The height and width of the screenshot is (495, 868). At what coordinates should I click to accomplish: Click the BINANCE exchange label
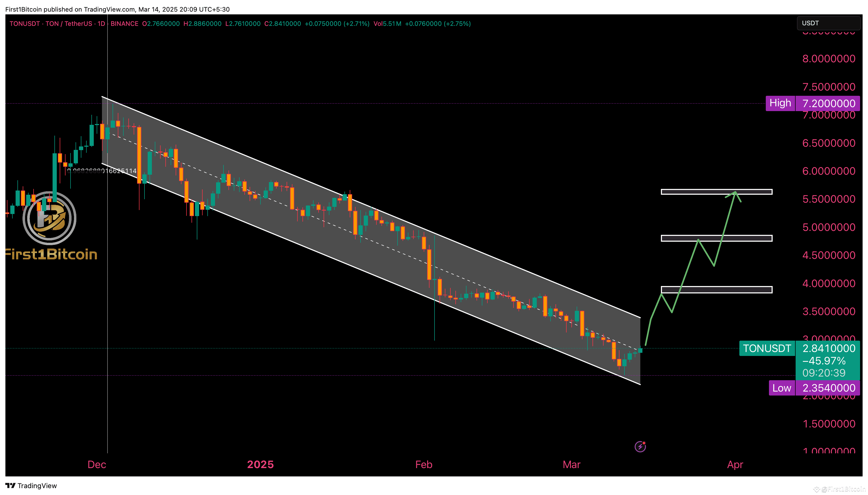click(124, 24)
